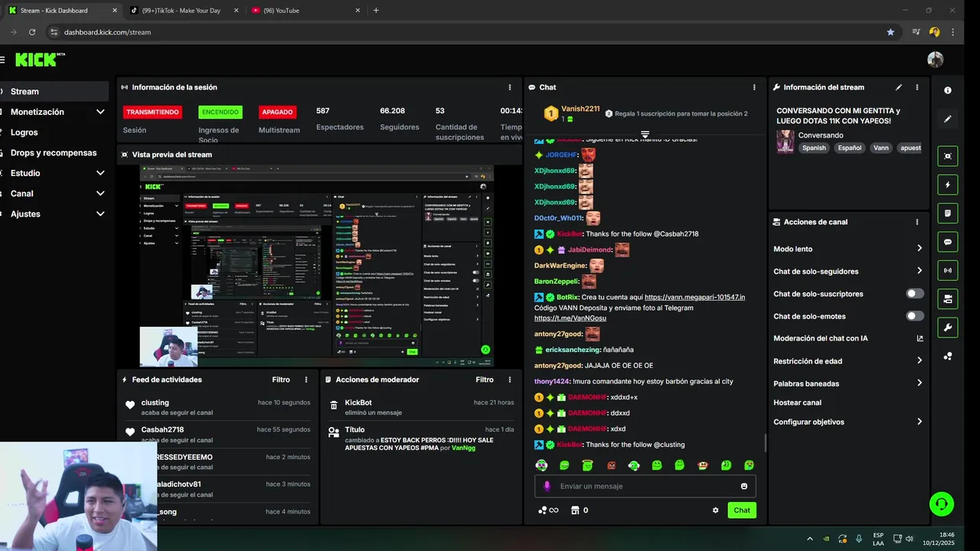Open the Información del stream three-dot menu

click(916, 87)
